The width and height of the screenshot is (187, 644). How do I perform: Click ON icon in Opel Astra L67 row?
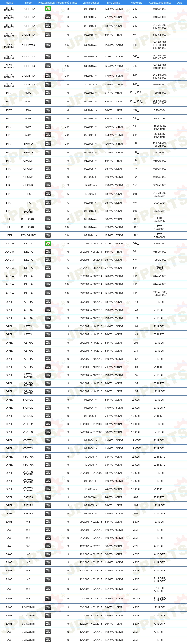[48, 359]
